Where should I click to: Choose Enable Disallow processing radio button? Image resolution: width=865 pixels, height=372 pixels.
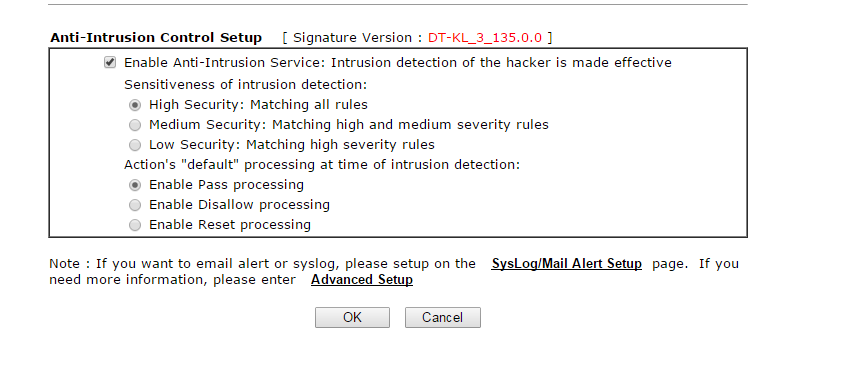tap(135, 205)
